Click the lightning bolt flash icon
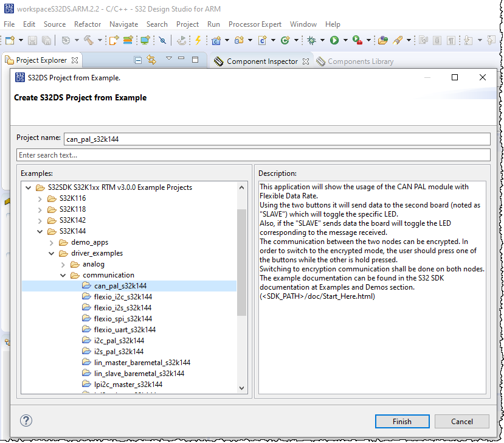Viewport: 504px width, 443px height. coord(198,40)
